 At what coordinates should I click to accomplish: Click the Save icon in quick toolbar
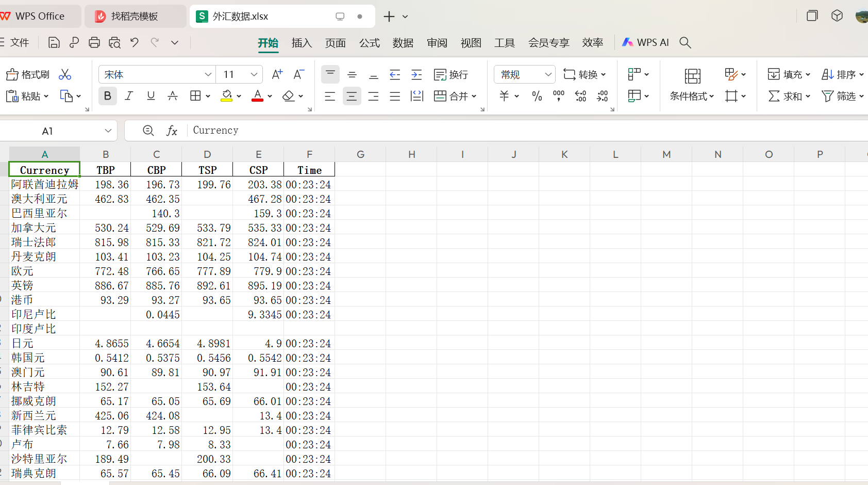coord(54,42)
